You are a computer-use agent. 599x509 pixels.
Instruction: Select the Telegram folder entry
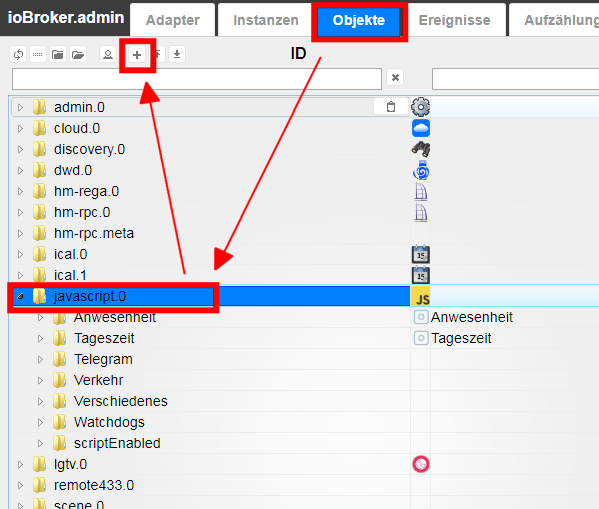pos(103,359)
